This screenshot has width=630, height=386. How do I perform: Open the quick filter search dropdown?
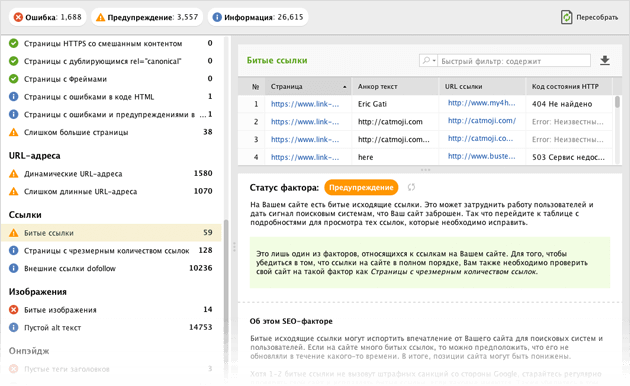tap(428, 61)
